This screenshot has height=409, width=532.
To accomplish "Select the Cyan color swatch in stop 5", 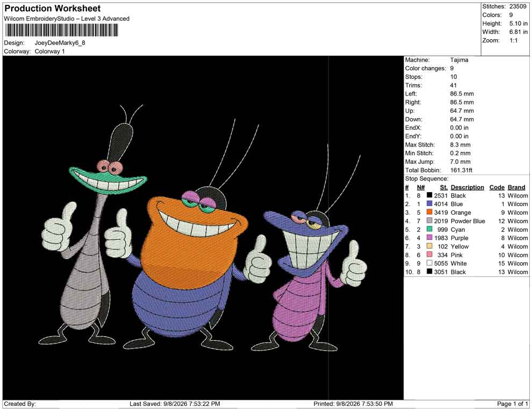I will tap(429, 229).
